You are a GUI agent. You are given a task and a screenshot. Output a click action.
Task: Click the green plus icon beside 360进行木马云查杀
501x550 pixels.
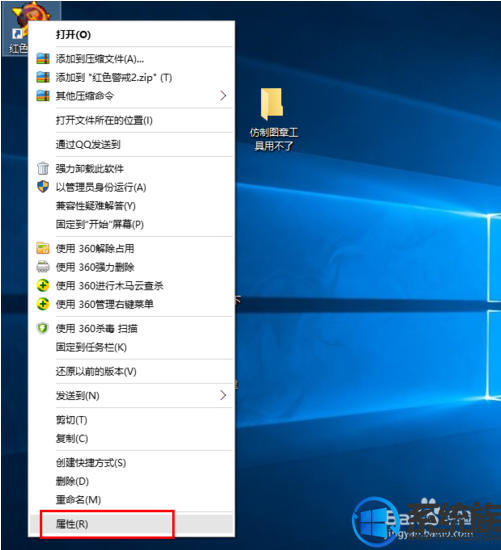click(x=43, y=285)
